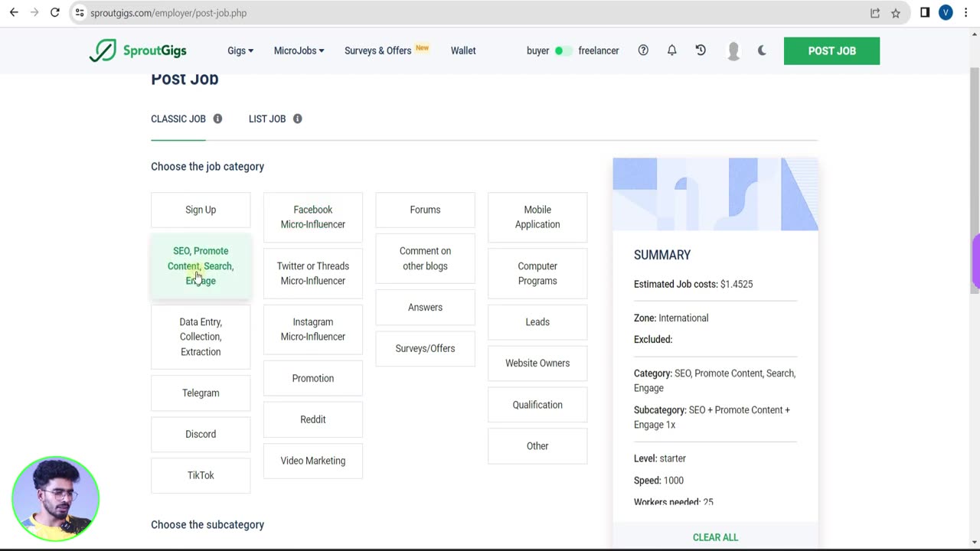Choose the Qualification category
This screenshot has height=551, width=980.
(537, 405)
